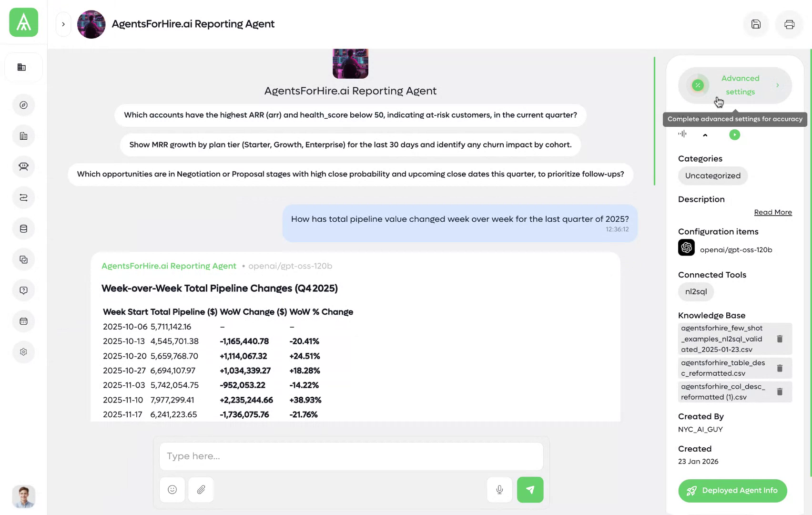812x515 pixels.
Task: Click the OpenAI model logo icon
Action: point(686,248)
